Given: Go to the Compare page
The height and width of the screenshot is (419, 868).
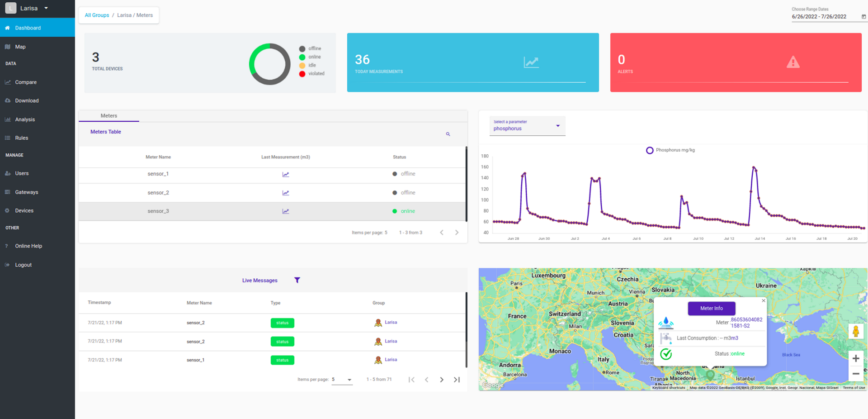Looking at the screenshot, I should tap(37, 82).
